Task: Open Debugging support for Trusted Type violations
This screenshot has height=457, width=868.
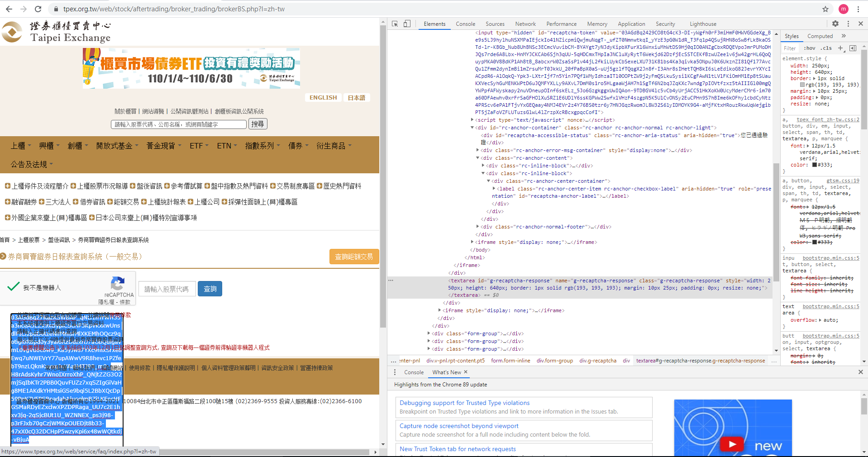Action: [464, 403]
